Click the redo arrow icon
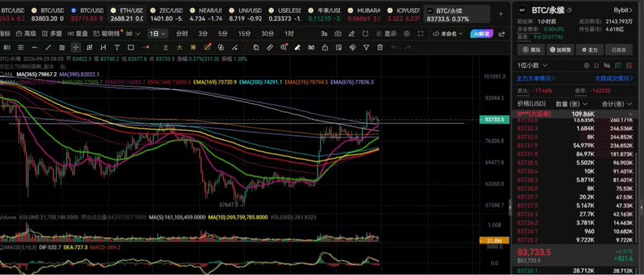Screen dimensions: 644x275 click(x=408, y=48)
